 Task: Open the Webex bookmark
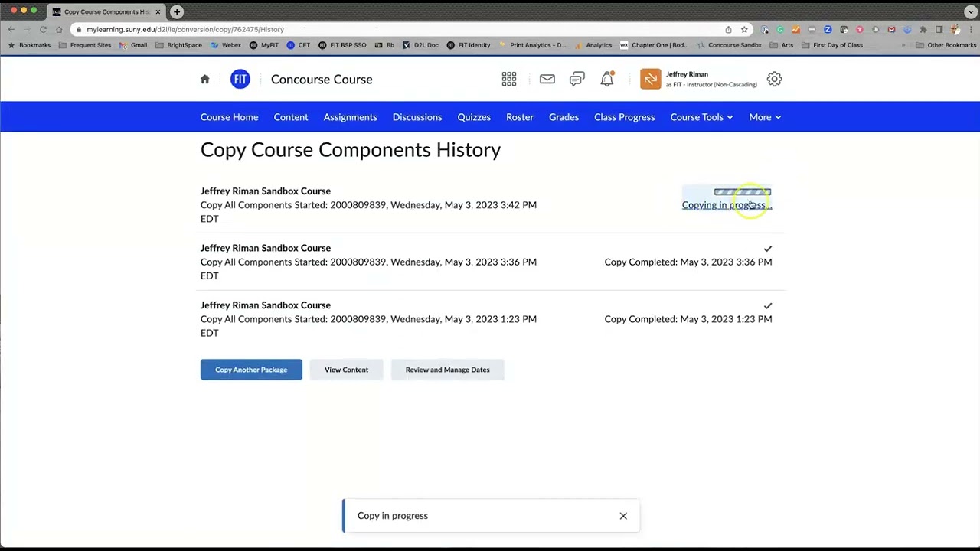coord(226,45)
